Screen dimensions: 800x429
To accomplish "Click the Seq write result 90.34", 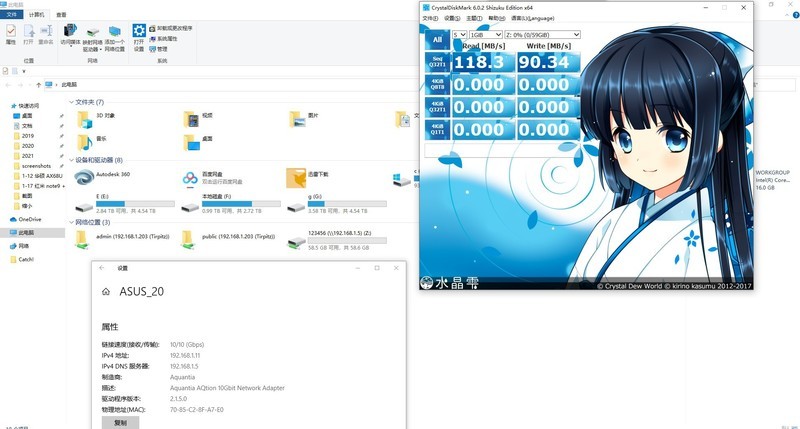I will click(x=548, y=62).
